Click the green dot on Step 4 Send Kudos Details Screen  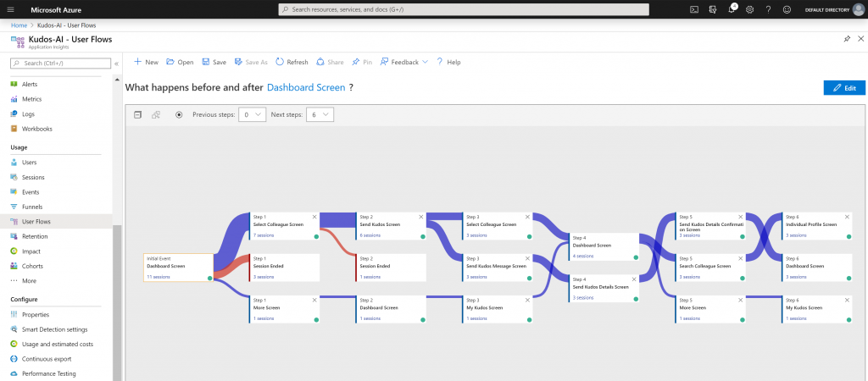(x=636, y=299)
